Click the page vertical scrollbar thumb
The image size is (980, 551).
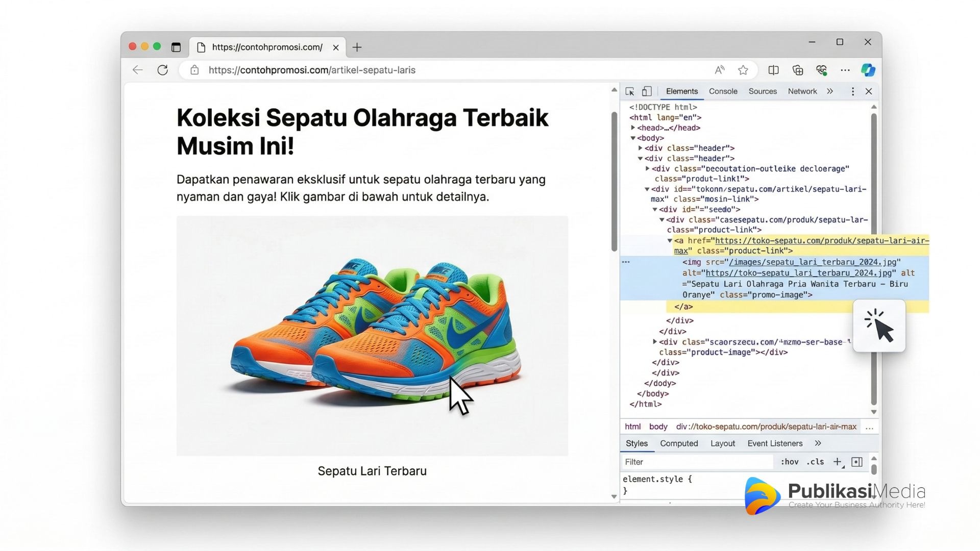coord(614,181)
